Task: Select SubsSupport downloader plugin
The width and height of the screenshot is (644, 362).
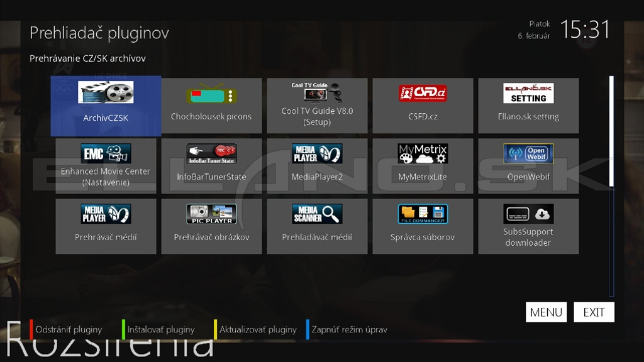Action: (x=528, y=226)
